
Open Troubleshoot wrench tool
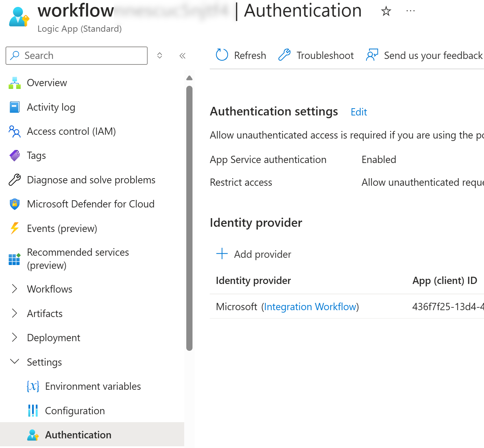point(285,55)
